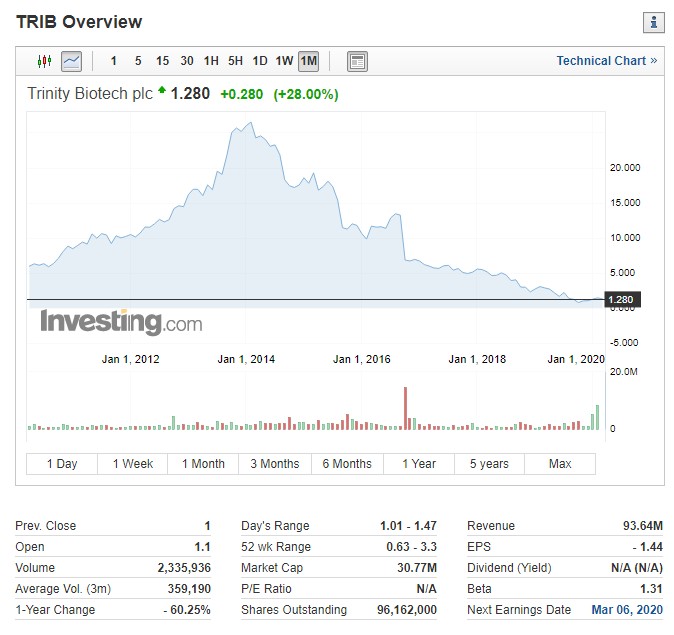Screen dimensions: 674x635
Task: Click the Volume value 2,335,936
Action: click(x=184, y=568)
